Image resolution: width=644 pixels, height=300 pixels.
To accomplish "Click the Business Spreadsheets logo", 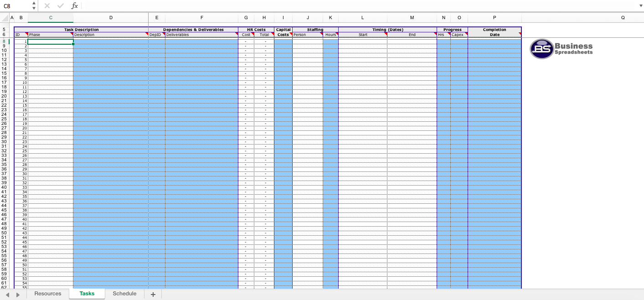I will (562, 49).
